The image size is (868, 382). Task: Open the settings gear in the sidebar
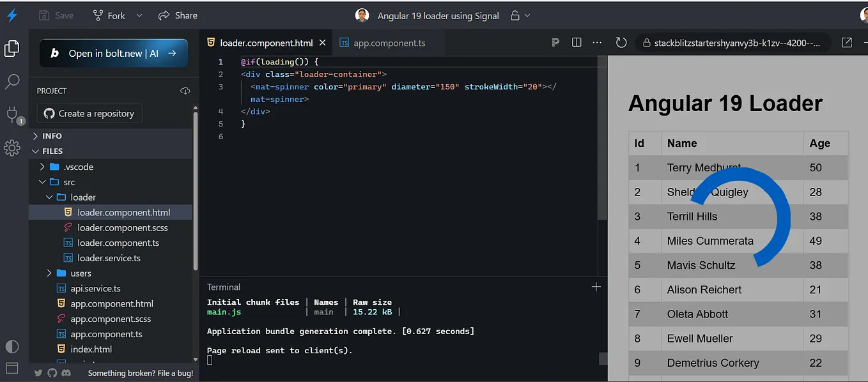[12, 148]
